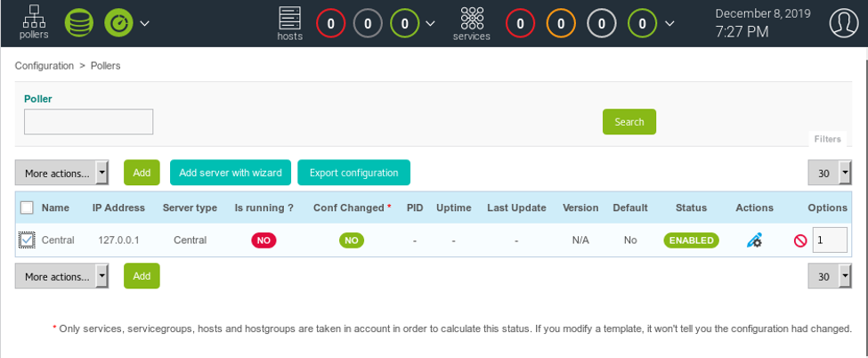Open the services icon in header
Image resolution: width=868 pixels, height=358 pixels.
click(x=472, y=23)
